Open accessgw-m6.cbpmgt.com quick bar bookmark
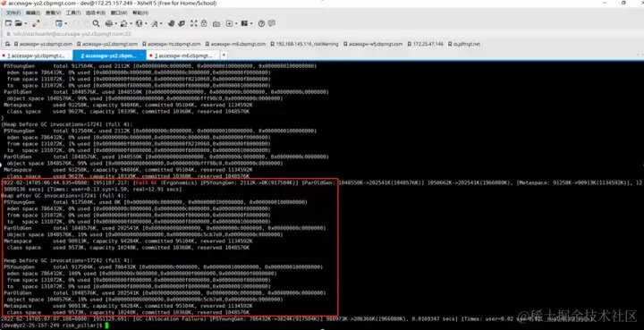This screenshot has width=644, height=330. [x=235, y=44]
